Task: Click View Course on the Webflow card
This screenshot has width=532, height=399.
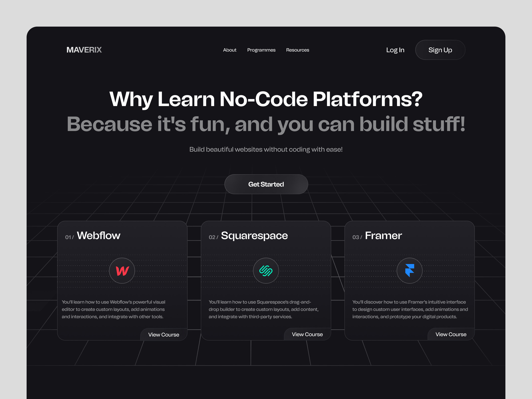Action: coord(164,334)
